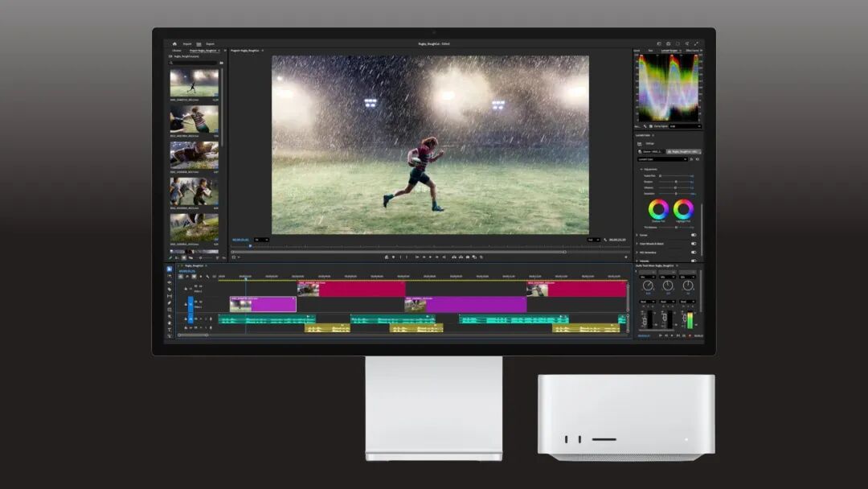
Task: Jump to In point in Program monitor
Action: pos(417,257)
